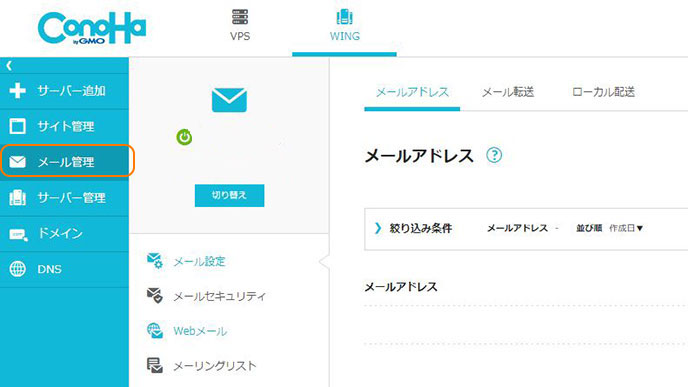Switch to the メール転送 tab
The width and height of the screenshot is (688, 387).
point(508,92)
